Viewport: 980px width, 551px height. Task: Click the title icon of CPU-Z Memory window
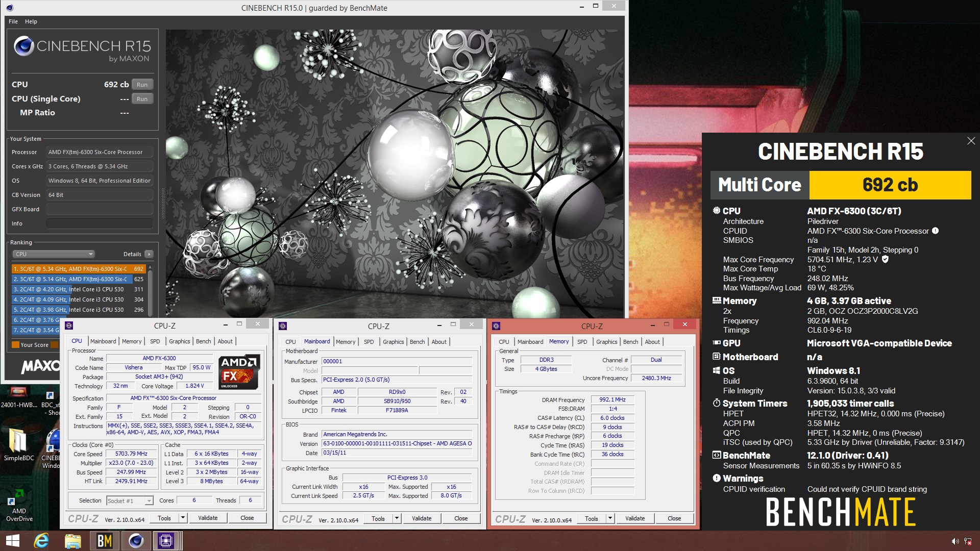click(x=496, y=325)
